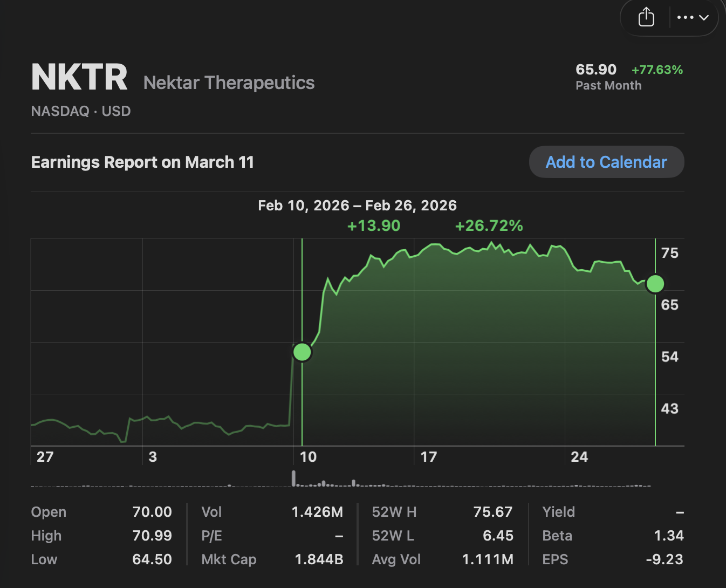Click the Vol value 1.426M
This screenshot has height=588, width=726.
(317, 512)
